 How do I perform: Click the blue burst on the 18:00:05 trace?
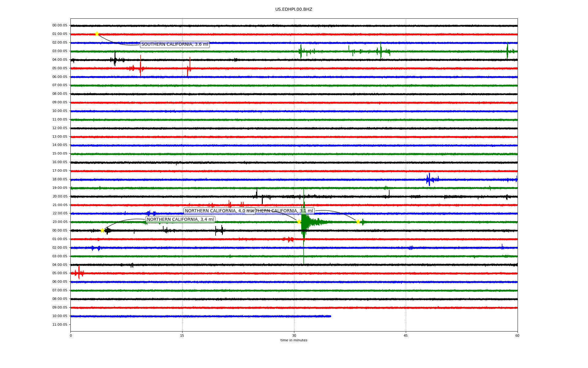429,179
